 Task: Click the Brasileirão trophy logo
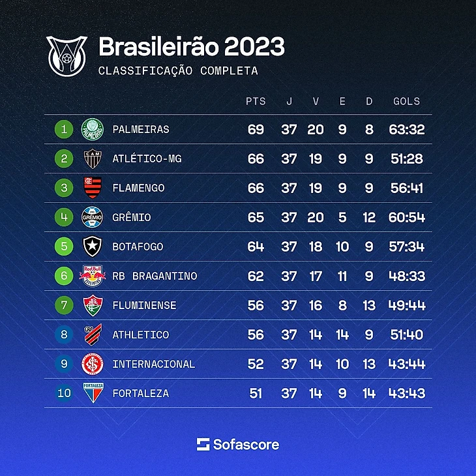[x=67, y=55]
